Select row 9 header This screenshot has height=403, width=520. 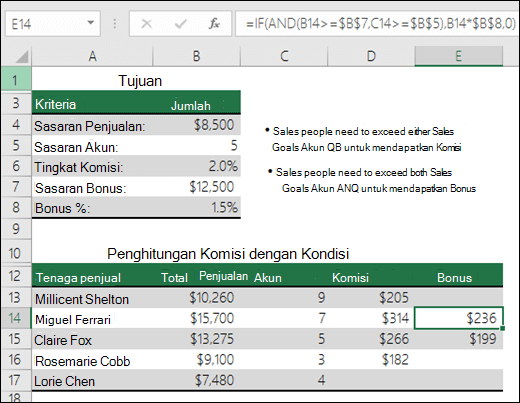coord(16,229)
